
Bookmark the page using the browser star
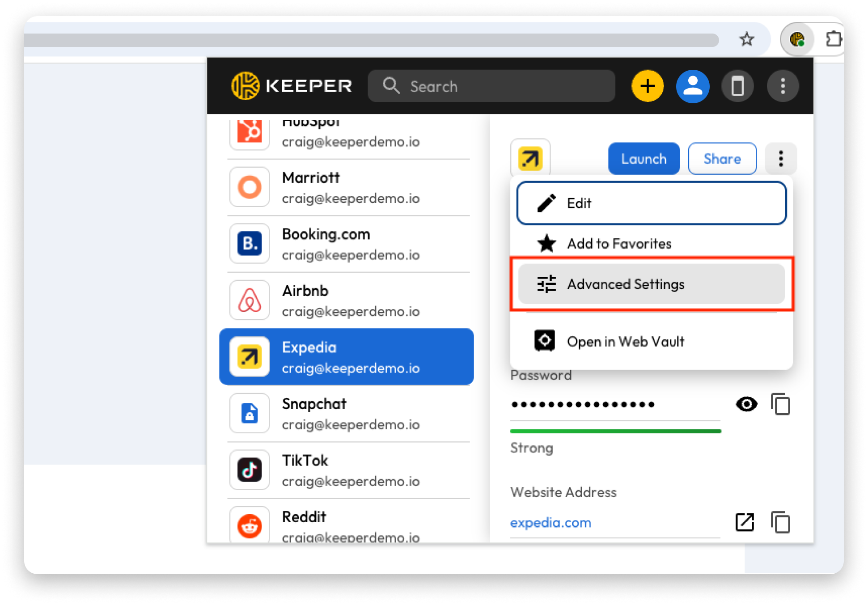(746, 39)
